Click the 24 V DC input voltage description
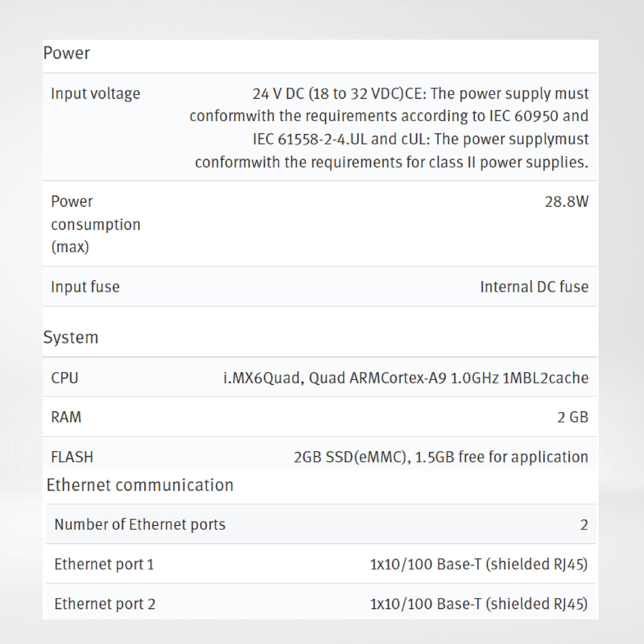The width and height of the screenshot is (644, 644). 389,128
